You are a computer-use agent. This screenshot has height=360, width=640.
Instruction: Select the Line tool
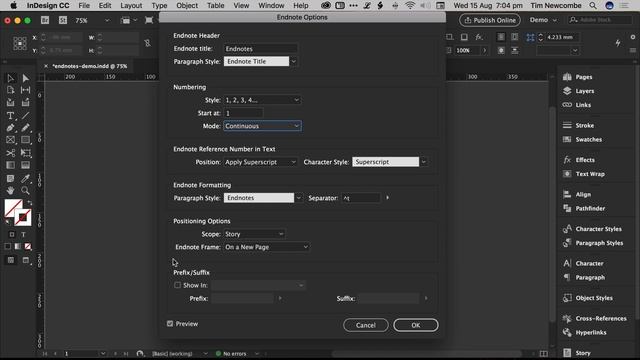25,116
